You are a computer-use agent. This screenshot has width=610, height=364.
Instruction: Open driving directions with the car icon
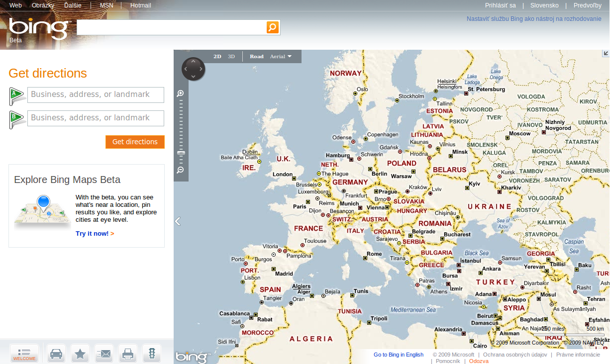point(56,354)
